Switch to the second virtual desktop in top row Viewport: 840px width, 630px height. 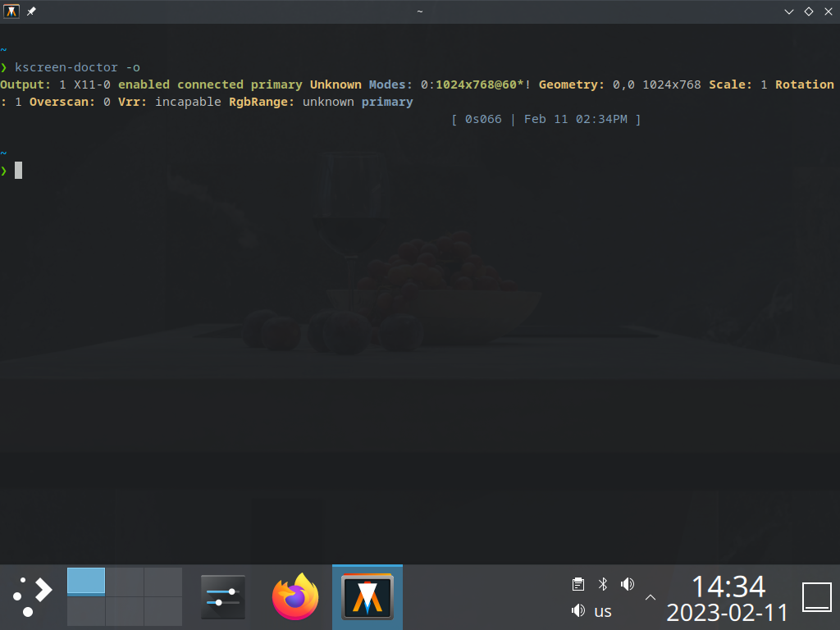(x=125, y=582)
